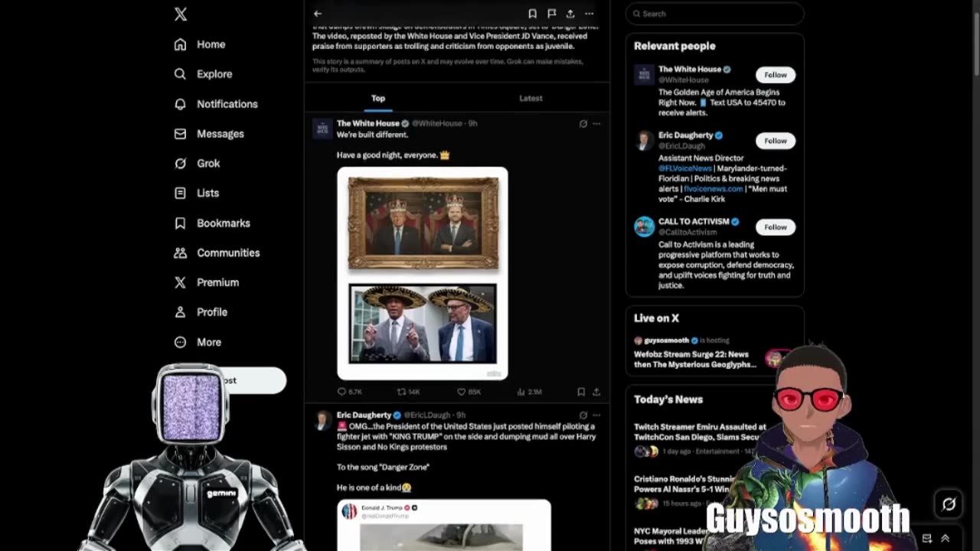Go to Home in the sidebar
Screen dimensions: 980x551
point(201,44)
